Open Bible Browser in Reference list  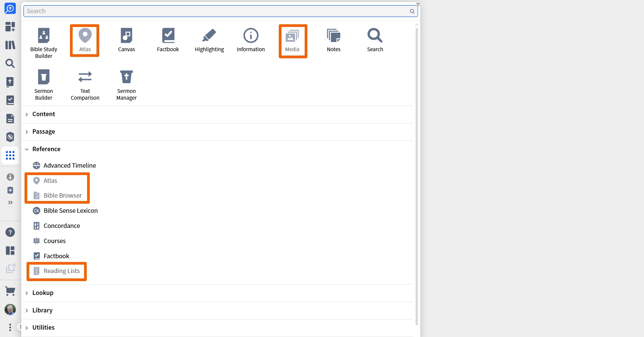(x=57, y=196)
